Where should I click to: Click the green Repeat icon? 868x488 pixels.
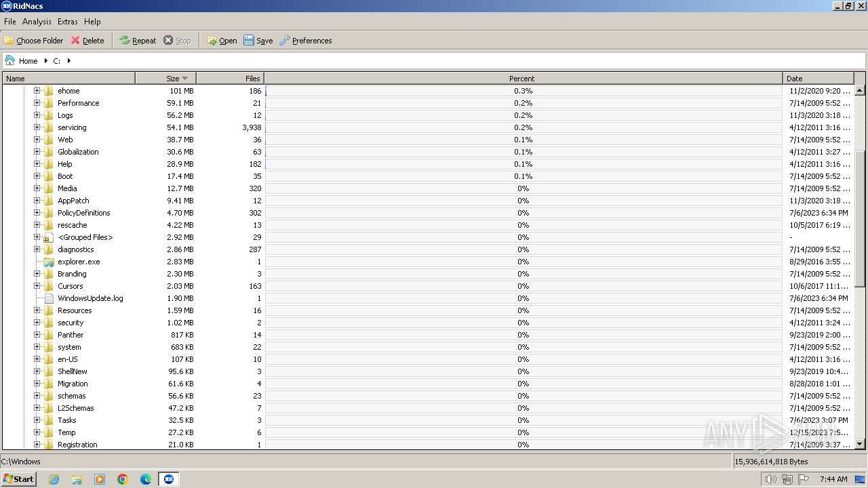(x=125, y=41)
